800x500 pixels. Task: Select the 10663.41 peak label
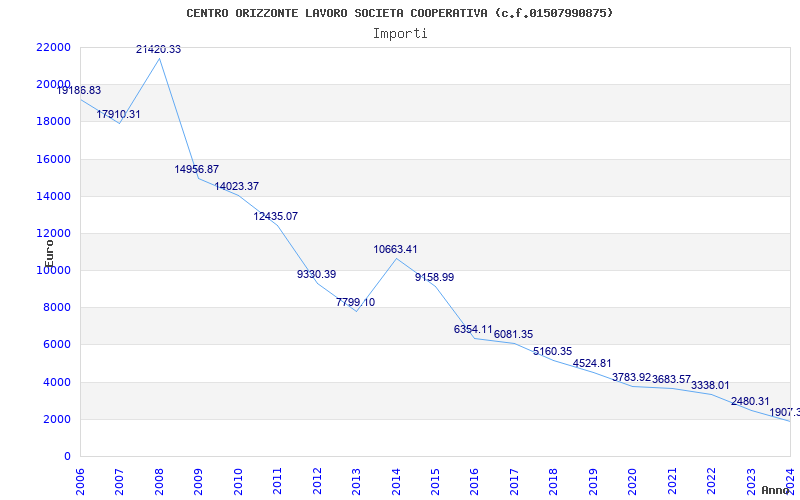tap(395, 249)
